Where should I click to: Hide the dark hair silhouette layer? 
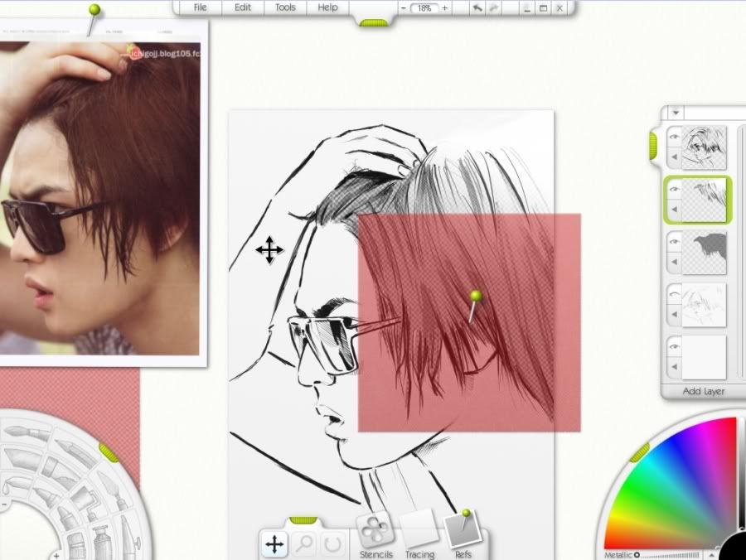[x=674, y=242]
